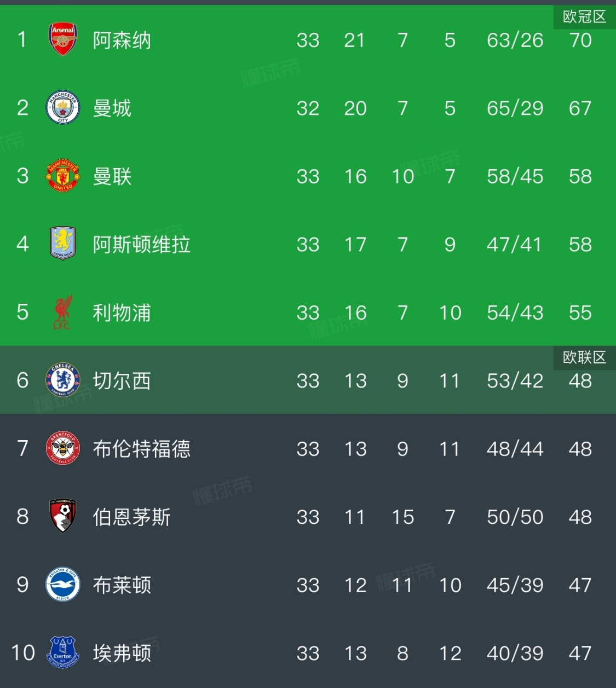The height and width of the screenshot is (688, 616).
Task: Click the 欧联区 zone label
Action: 584,357
